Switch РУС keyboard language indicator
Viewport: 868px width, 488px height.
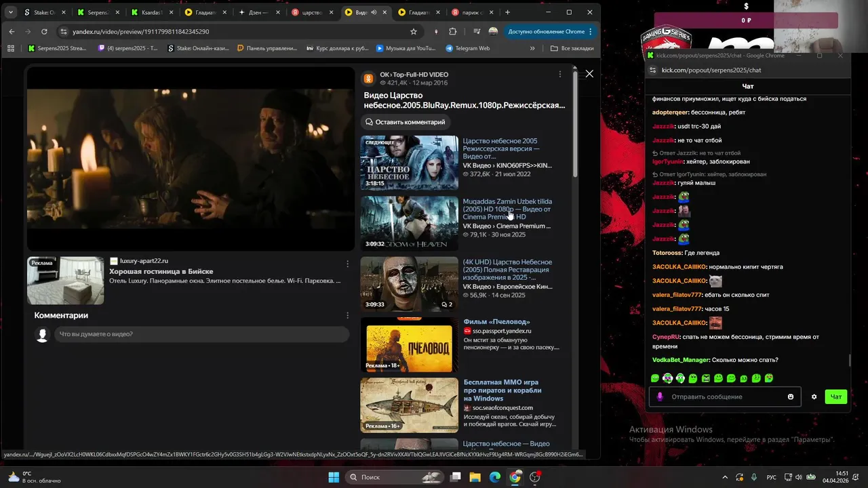coord(771,477)
